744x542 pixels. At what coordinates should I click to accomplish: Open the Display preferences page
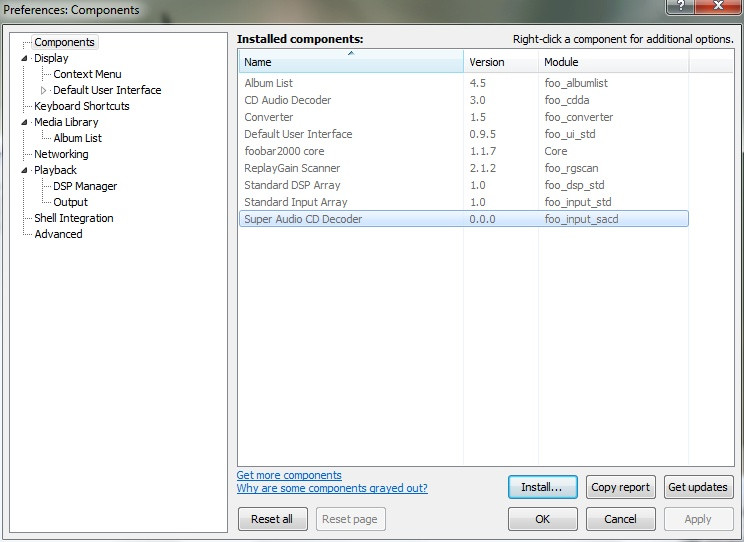tap(51, 58)
